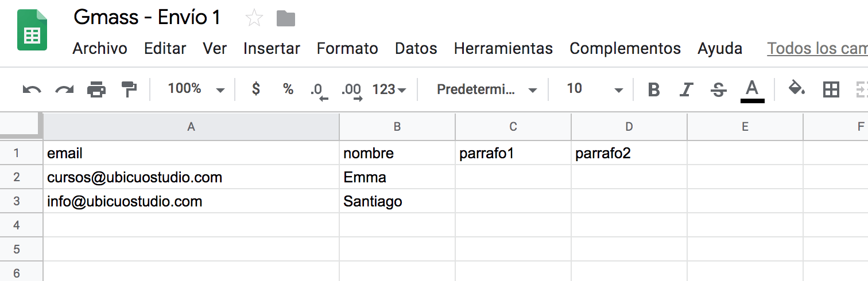This screenshot has height=281, width=868.
Task: Apply percent format icon
Action: [x=288, y=89]
